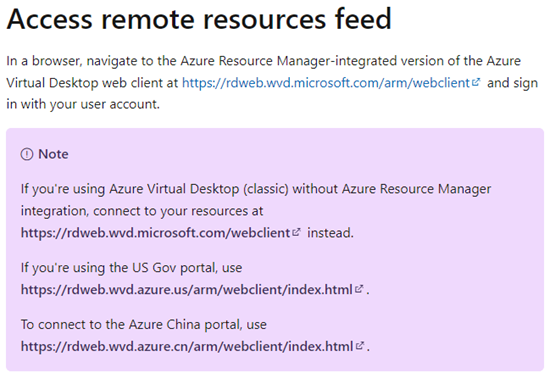Click 'To connect to the Azure China portal' text
Screen dimensions: 550x384
tap(144, 325)
